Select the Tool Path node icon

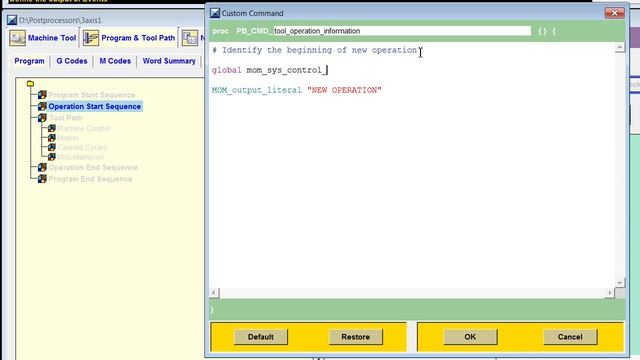(x=42, y=118)
